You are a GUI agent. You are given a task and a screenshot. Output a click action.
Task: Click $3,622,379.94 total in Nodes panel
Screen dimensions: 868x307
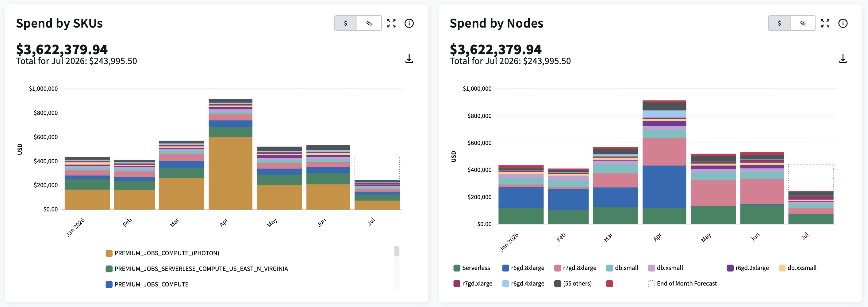click(496, 50)
